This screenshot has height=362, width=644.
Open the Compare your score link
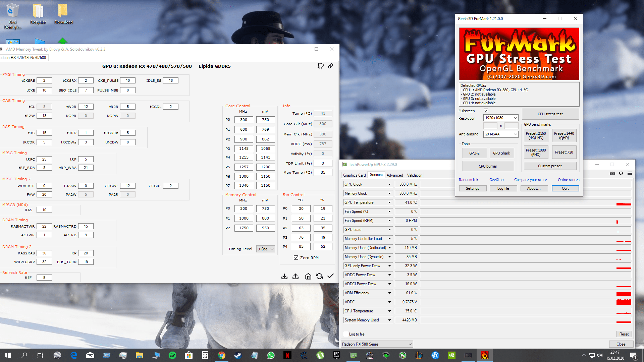click(x=530, y=180)
